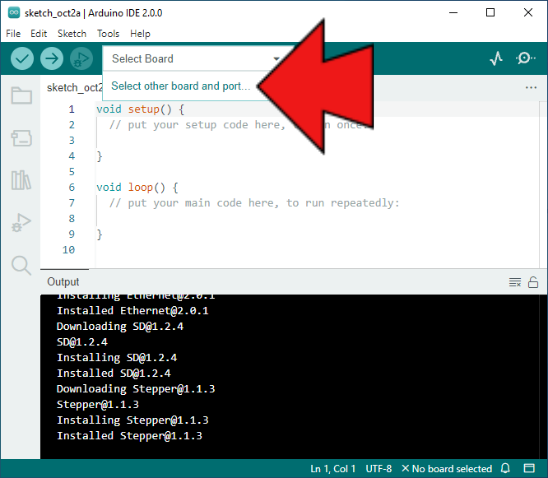Open the Library Manager sidebar icon
This screenshot has height=478, width=548.
[21, 180]
